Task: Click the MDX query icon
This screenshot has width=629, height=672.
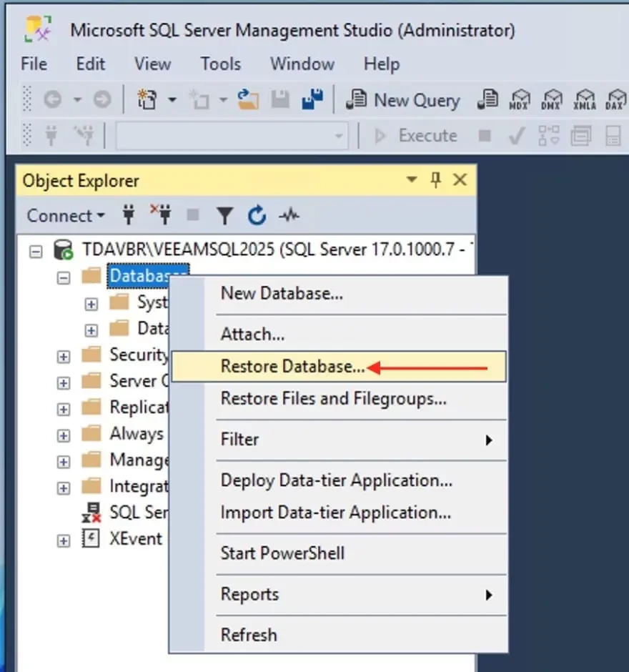Action: pyautogui.click(x=520, y=99)
